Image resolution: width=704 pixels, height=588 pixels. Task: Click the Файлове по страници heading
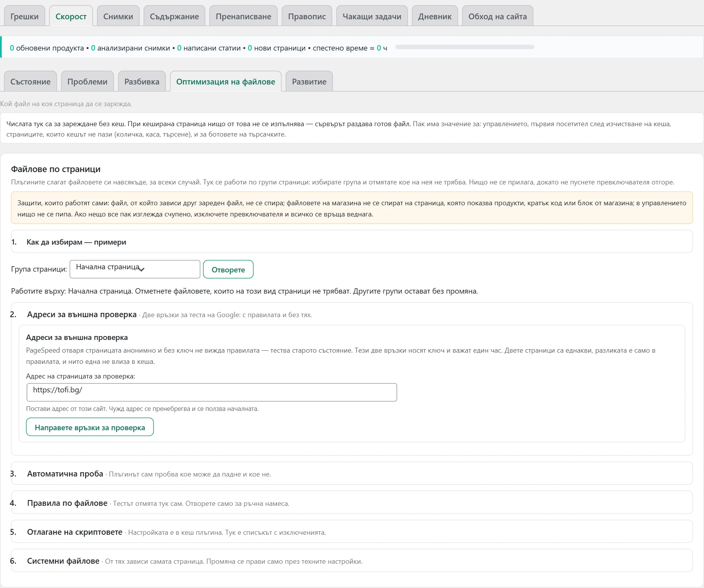56,169
